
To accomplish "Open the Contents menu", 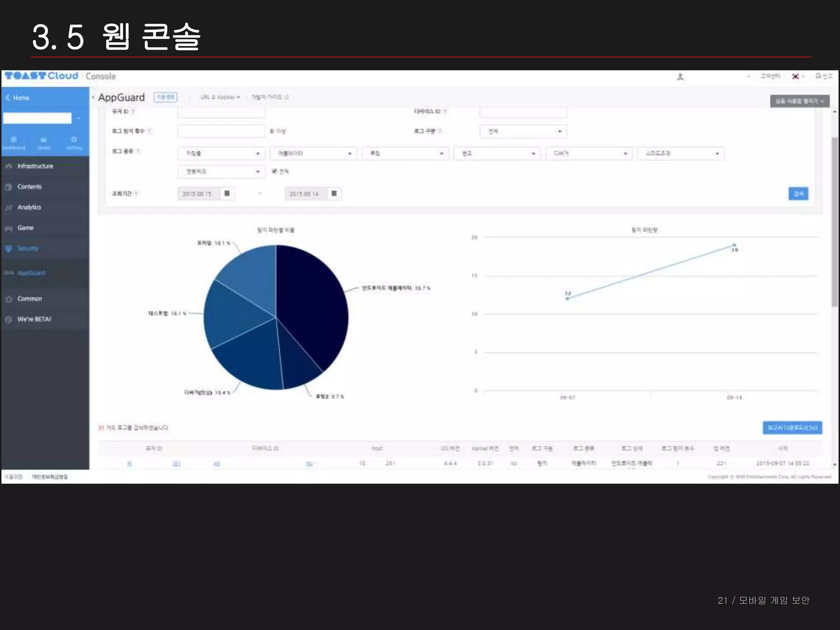I will click(x=30, y=187).
